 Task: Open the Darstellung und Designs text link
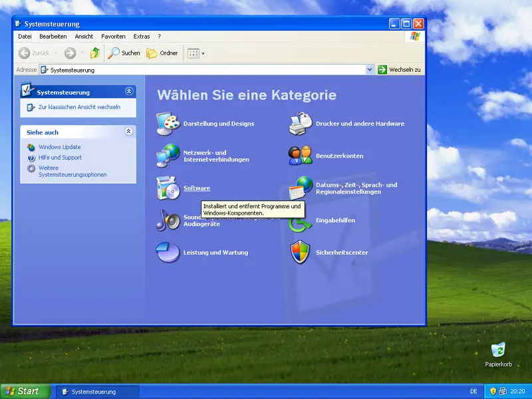tap(219, 124)
